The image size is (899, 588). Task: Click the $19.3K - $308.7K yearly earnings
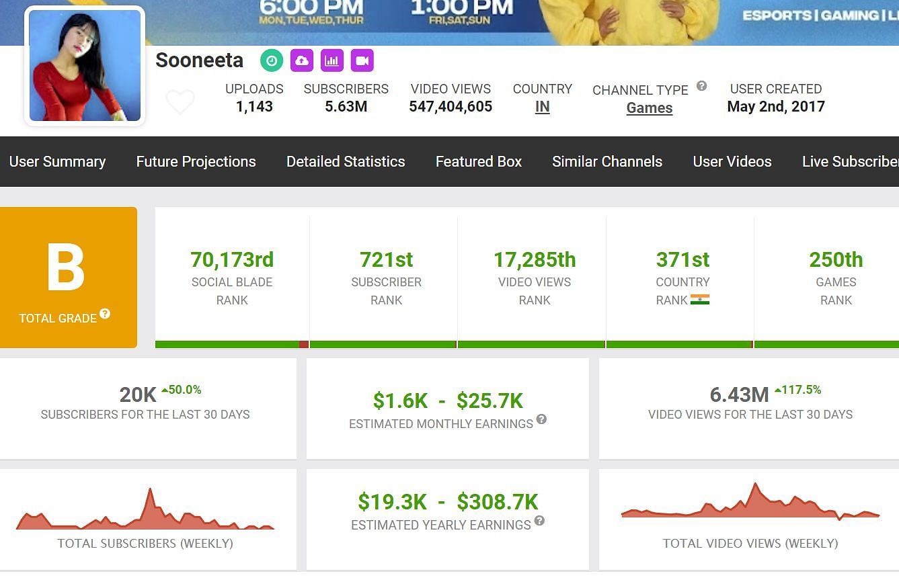(448, 502)
